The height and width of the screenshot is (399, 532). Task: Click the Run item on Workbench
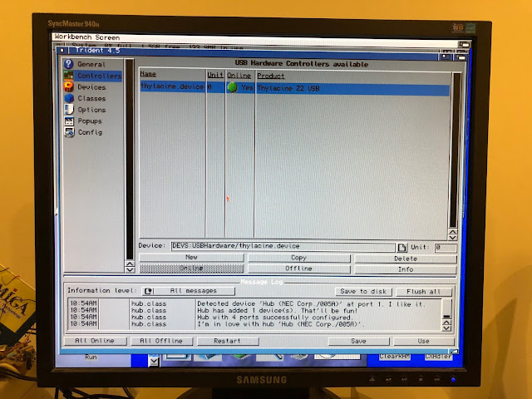tap(91, 357)
